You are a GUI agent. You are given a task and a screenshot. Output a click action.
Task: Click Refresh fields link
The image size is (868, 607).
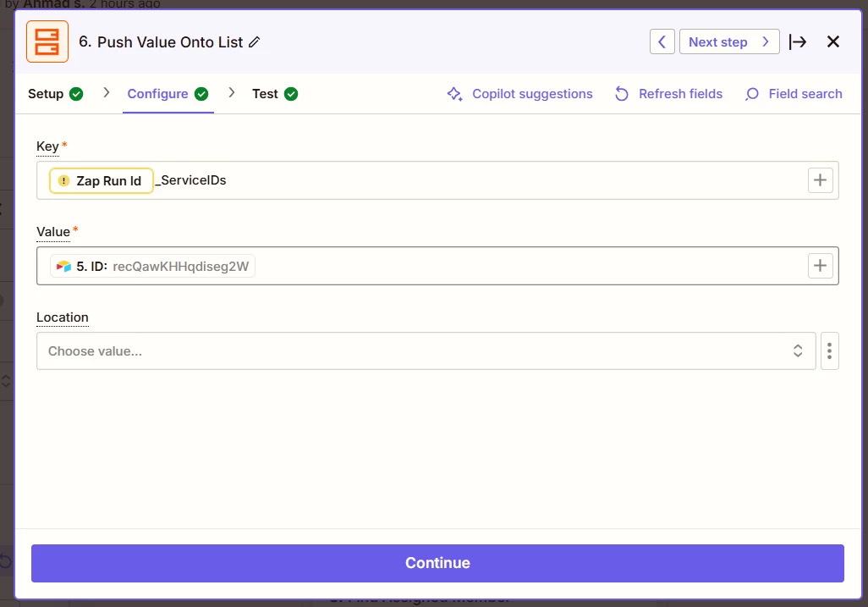pyautogui.click(x=668, y=94)
